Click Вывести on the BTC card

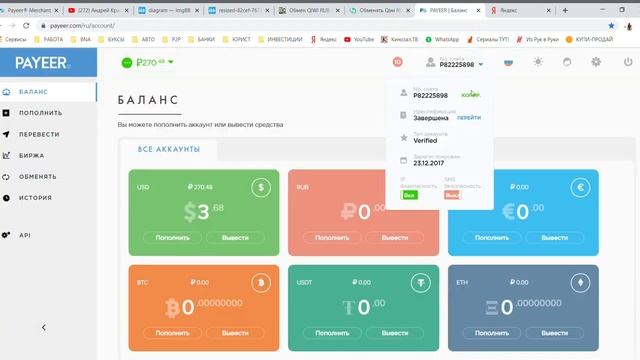[x=235, y=333]
